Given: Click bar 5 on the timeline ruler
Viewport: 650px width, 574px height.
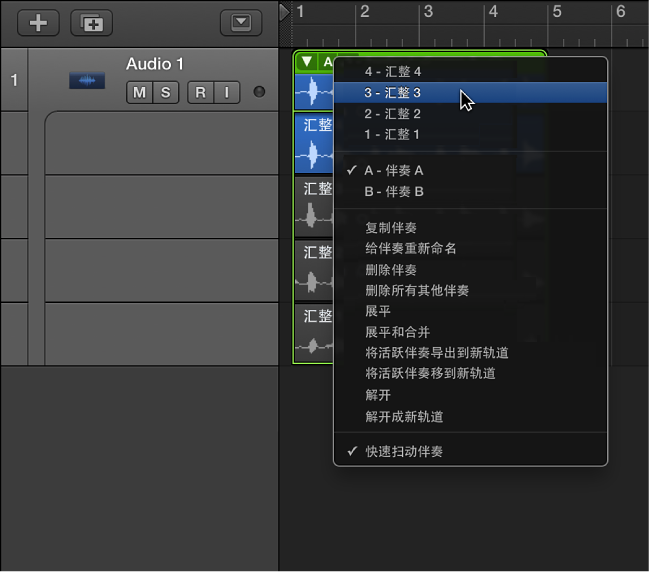Looking at the screenshot, I should [557, 12].
